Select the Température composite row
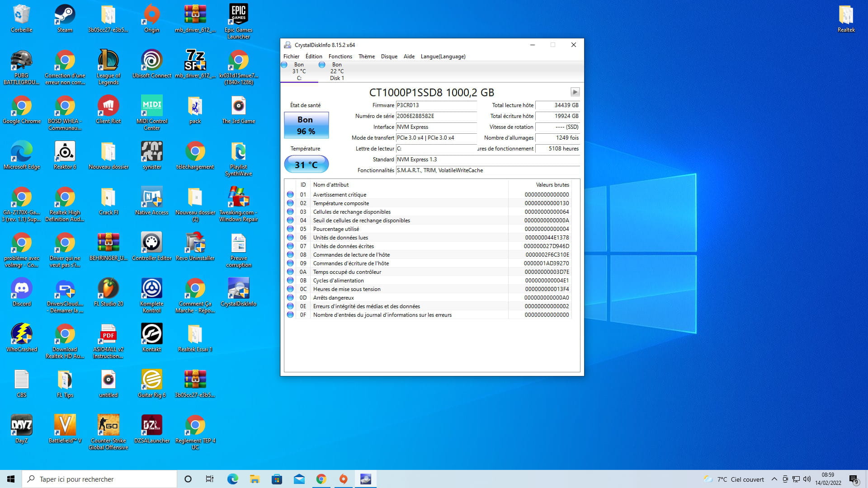The image size is (868, 488). (x=428, y=203)
